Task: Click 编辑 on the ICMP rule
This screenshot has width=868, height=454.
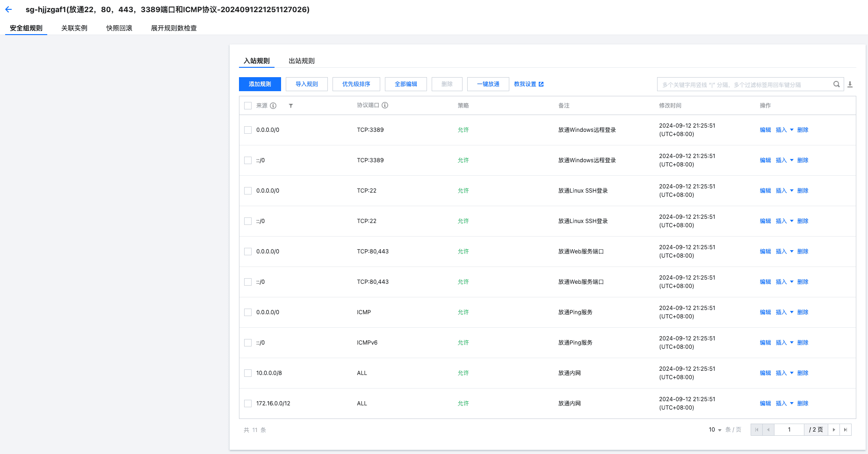Action: point(765,312)
